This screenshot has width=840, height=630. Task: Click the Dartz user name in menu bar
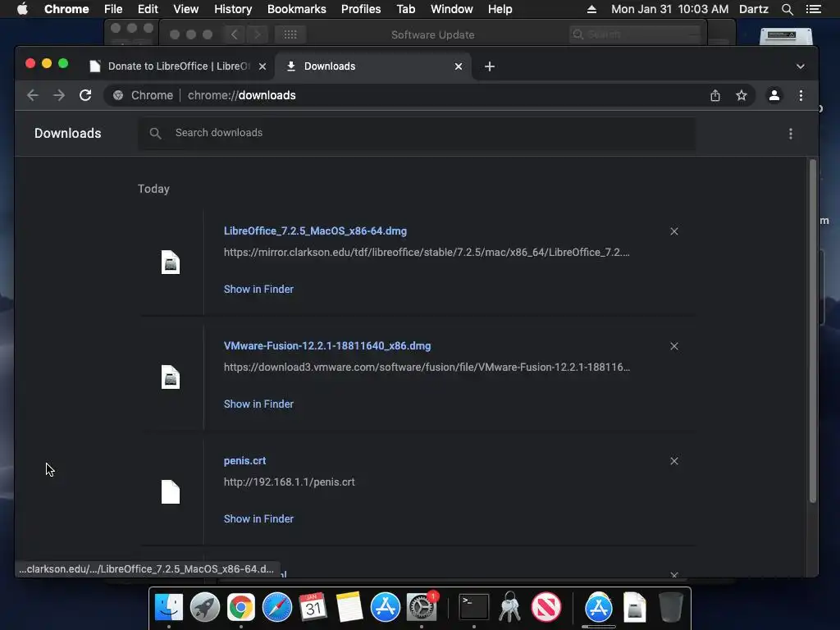pyautogui.click(x=754, y=9)
